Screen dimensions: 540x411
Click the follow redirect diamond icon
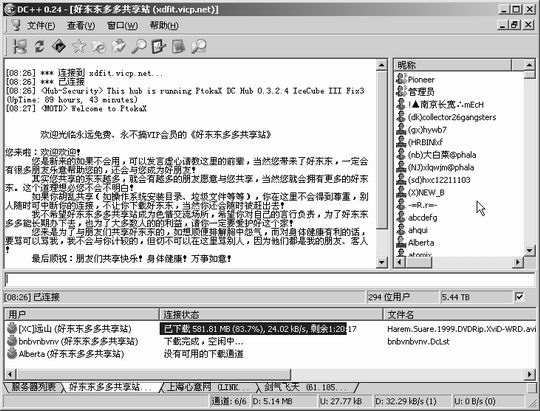coord(59,47)
